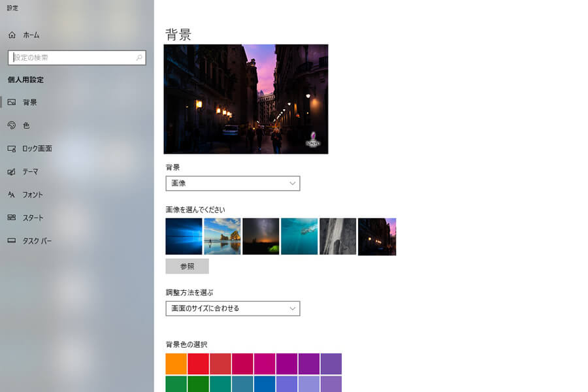Open the 背景 dropdown showing 画像
Screen dimensions: 588x392
pos(233,184)
